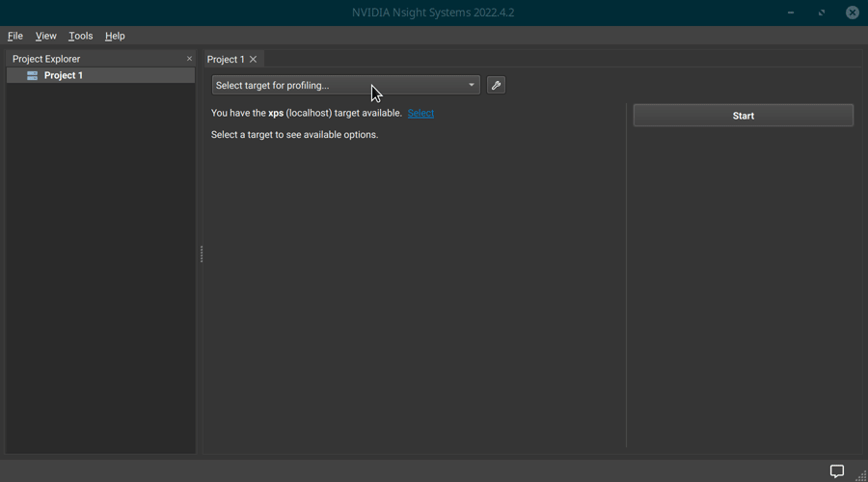Minimize the Nsight Systems window
This screenshot has height=482, width=868.
pyautogui.click(x=791, y=13)
